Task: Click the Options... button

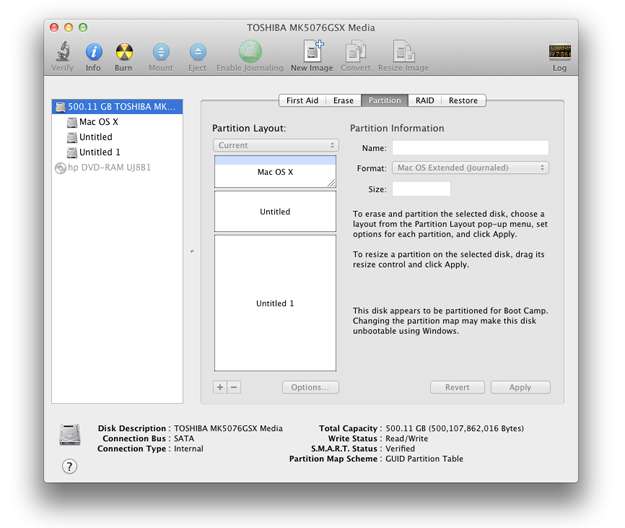Action: click(x=310, y=387)
